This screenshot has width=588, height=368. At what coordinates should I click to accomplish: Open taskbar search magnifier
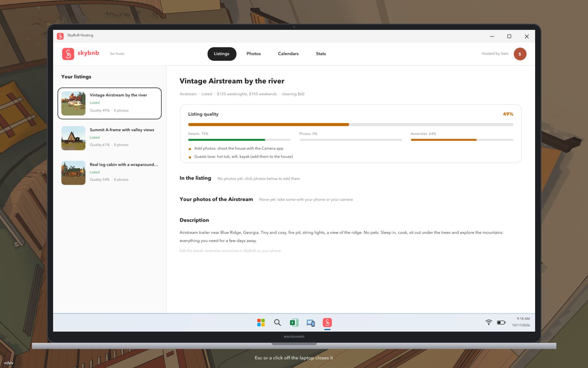click(x=277, y=323)
